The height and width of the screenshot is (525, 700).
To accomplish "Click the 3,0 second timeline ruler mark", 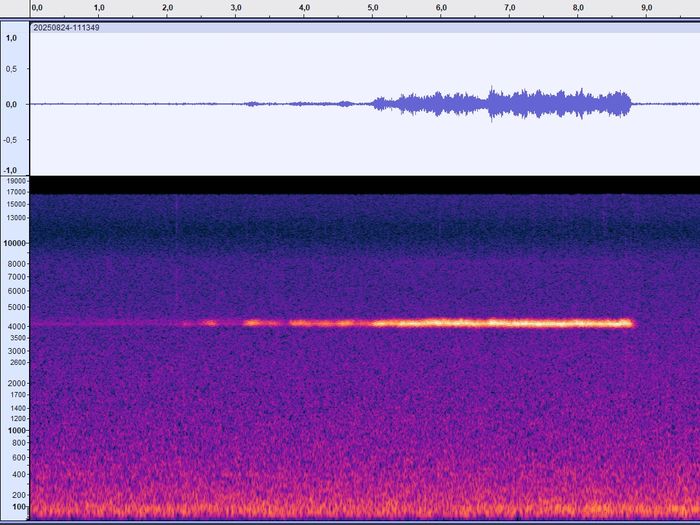I will (236, 8).
